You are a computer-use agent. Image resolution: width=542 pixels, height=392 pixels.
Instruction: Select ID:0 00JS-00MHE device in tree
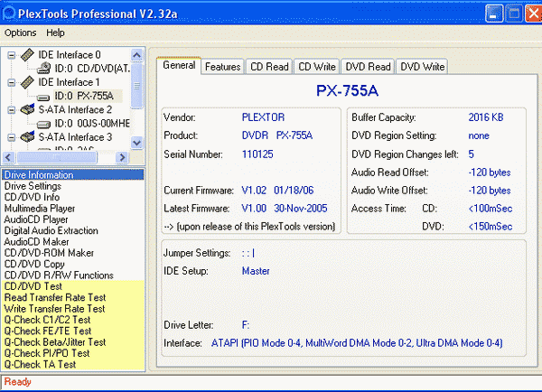tap(92, 124)
